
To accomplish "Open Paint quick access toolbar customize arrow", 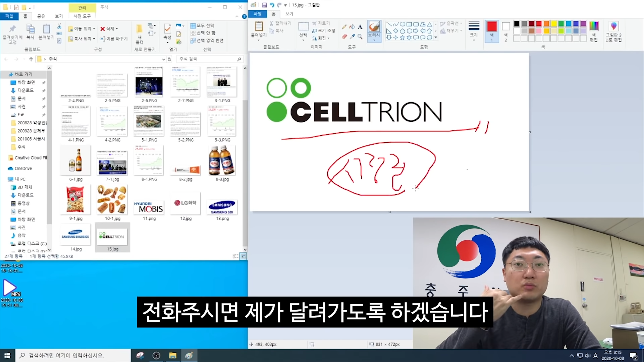I will pyautogui.click(x=285, y=5).
